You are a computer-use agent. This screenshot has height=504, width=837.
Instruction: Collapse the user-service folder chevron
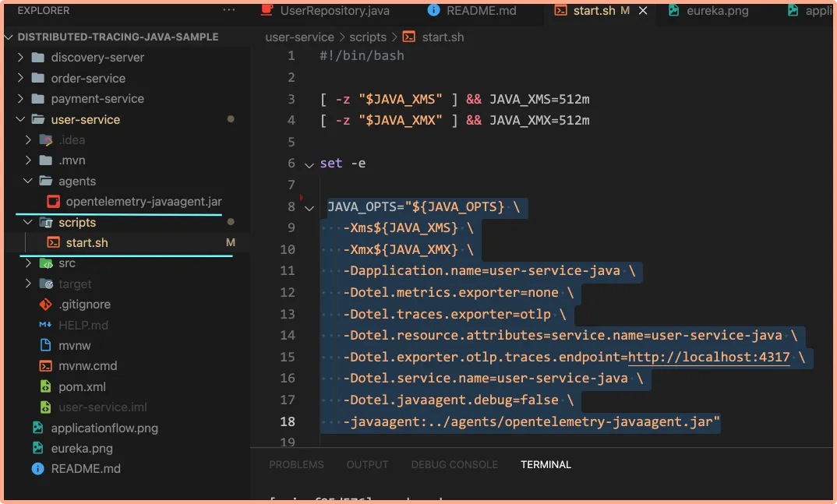[20, 119]
